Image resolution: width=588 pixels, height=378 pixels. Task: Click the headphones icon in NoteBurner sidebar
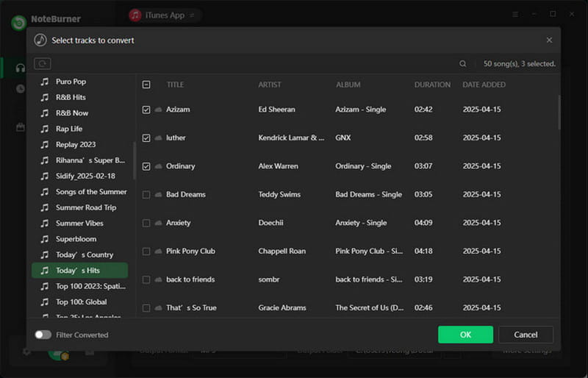click(x=21, y=68)
